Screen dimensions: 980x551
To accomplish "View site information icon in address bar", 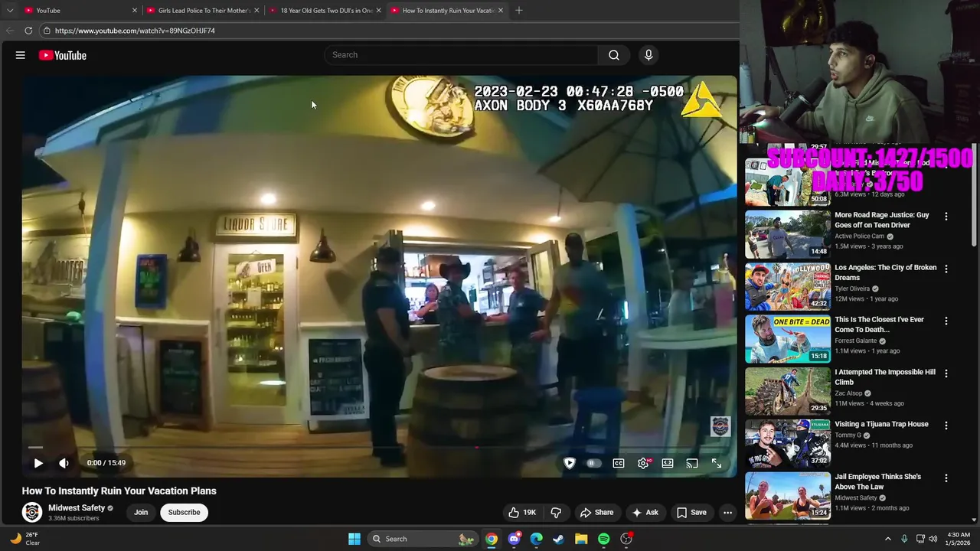I will [47, 31].
